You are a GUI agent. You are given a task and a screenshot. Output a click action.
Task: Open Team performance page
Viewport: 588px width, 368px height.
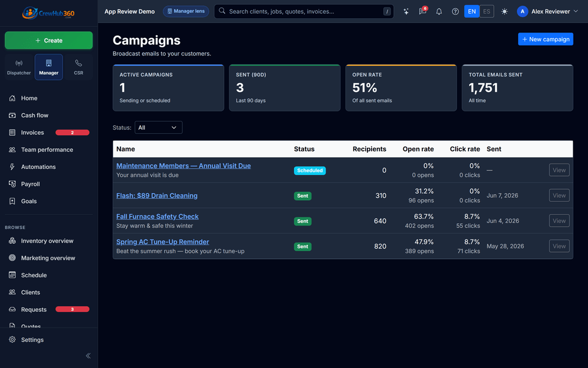[x=49, y=150]
